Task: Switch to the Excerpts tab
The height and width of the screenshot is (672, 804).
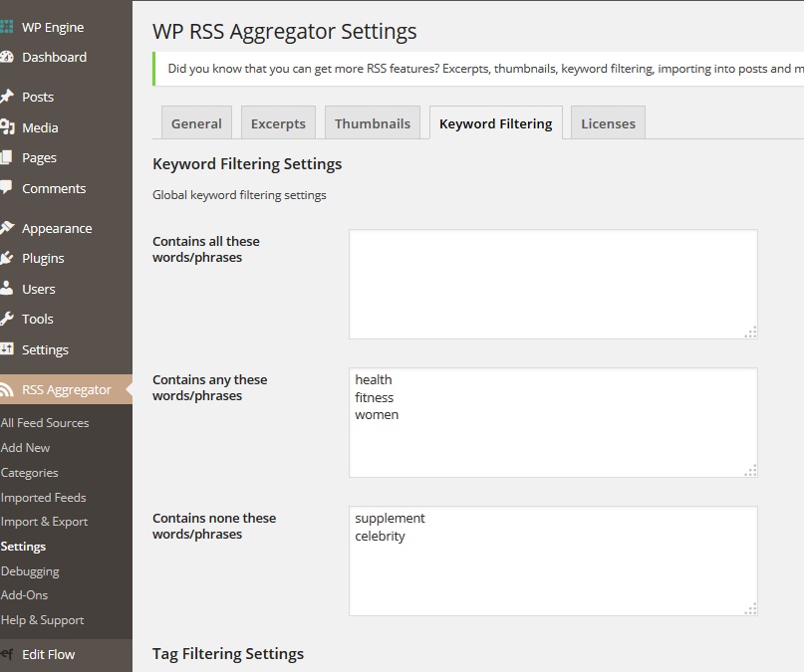Action: [x=278, y=122]
